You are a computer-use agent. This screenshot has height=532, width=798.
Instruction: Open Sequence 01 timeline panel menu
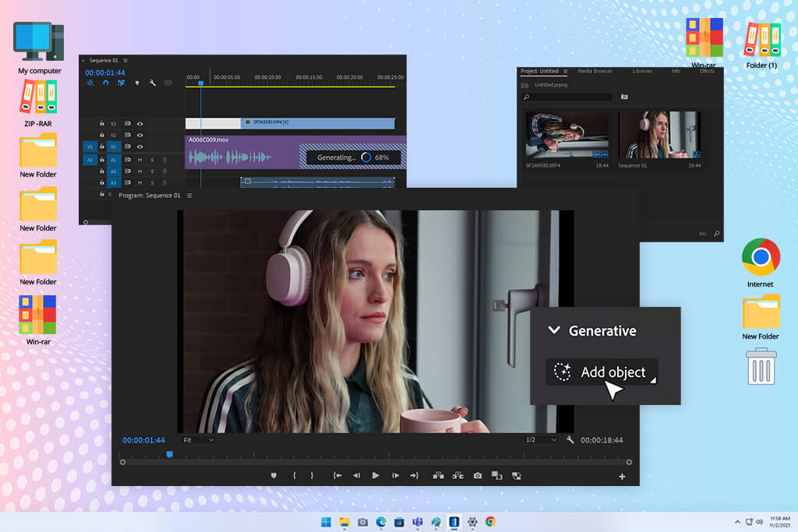click(x=125, y=61)
